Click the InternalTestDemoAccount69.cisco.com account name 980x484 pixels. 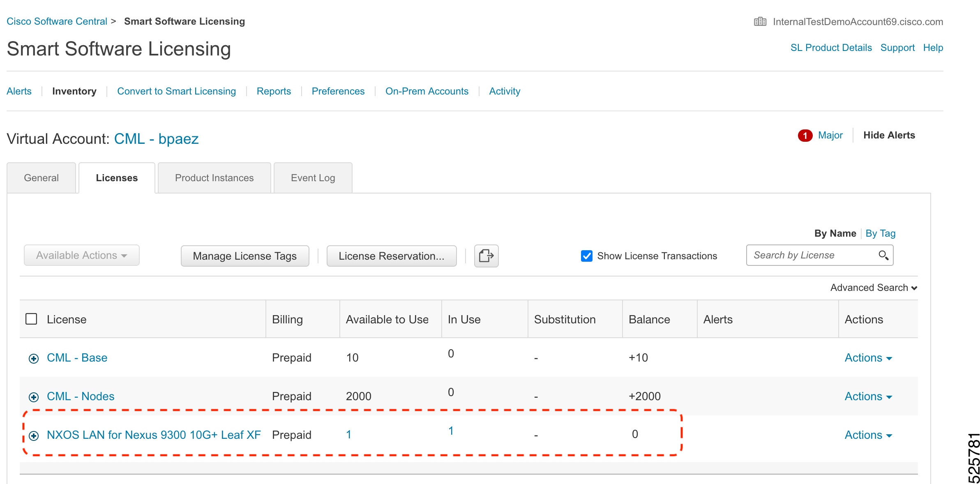click(858, 22)
